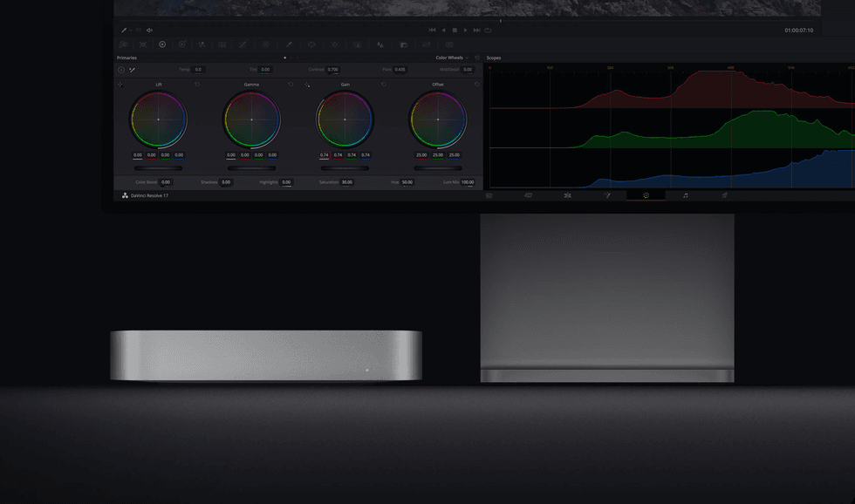Go to the Fairlight audio page
Viewport: 855px width, 504px height.
tap(686, 194)
